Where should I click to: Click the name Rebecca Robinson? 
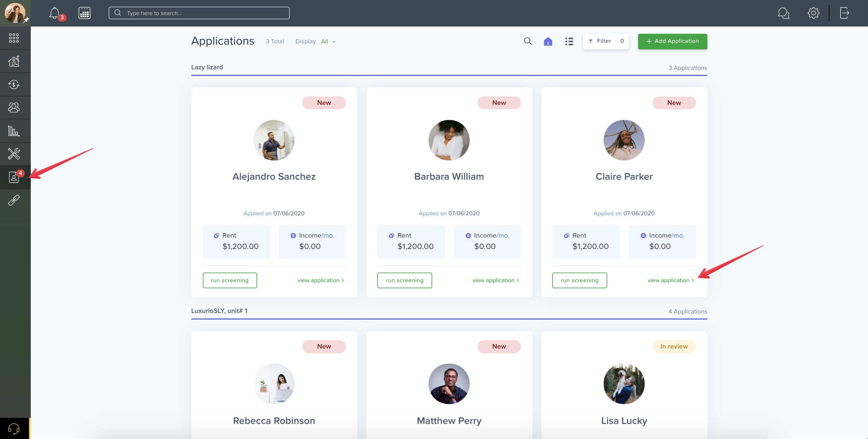[x=274, y=421]
